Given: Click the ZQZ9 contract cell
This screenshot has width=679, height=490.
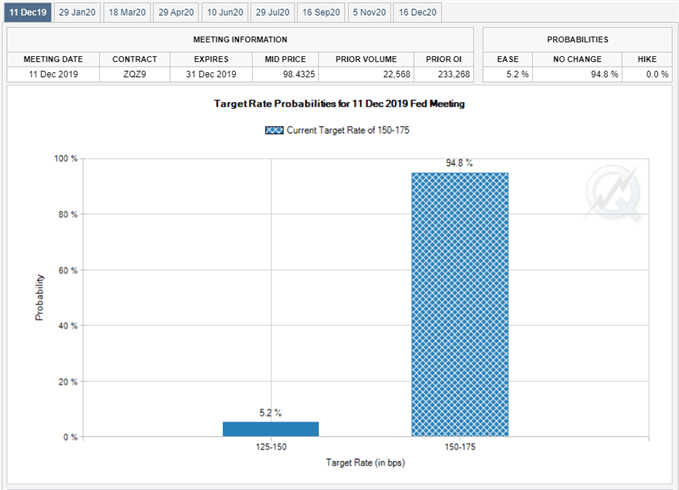Looking at the screenshot, I should coord(135,74).
